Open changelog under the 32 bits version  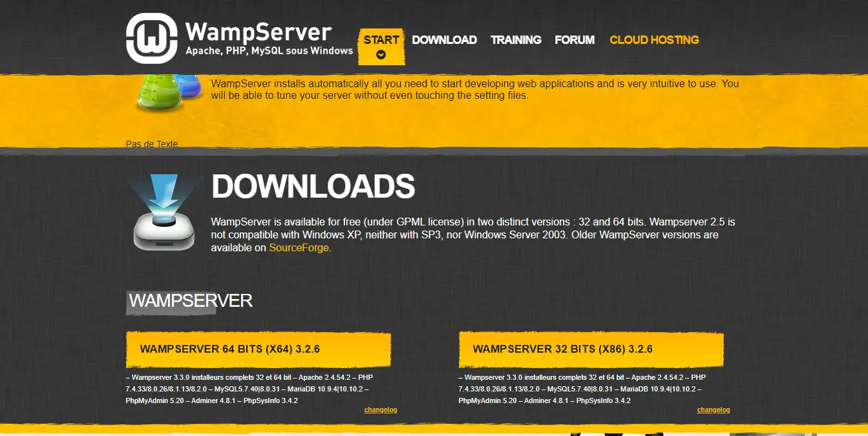(713, 410)
